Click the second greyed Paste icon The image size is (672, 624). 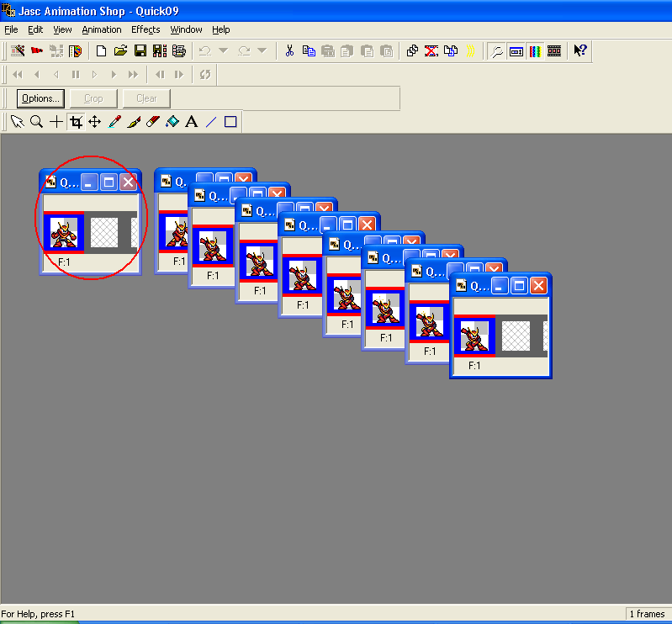pyautogui.click(x=347, y=51)
